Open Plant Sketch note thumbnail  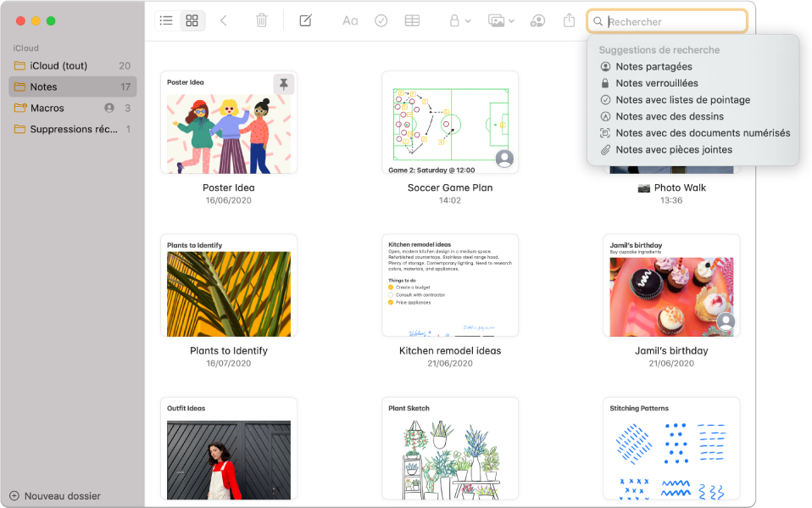tap(450, 449)
